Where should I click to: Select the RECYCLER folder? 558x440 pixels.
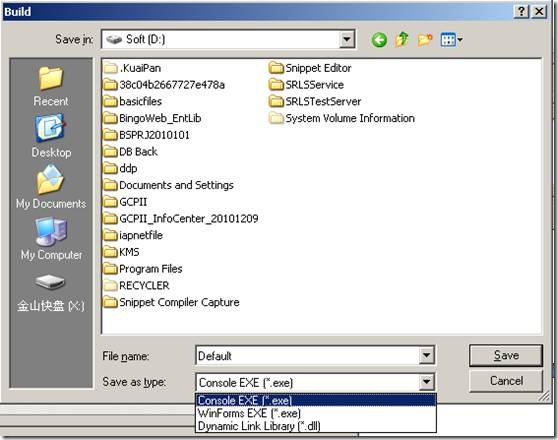136,286
